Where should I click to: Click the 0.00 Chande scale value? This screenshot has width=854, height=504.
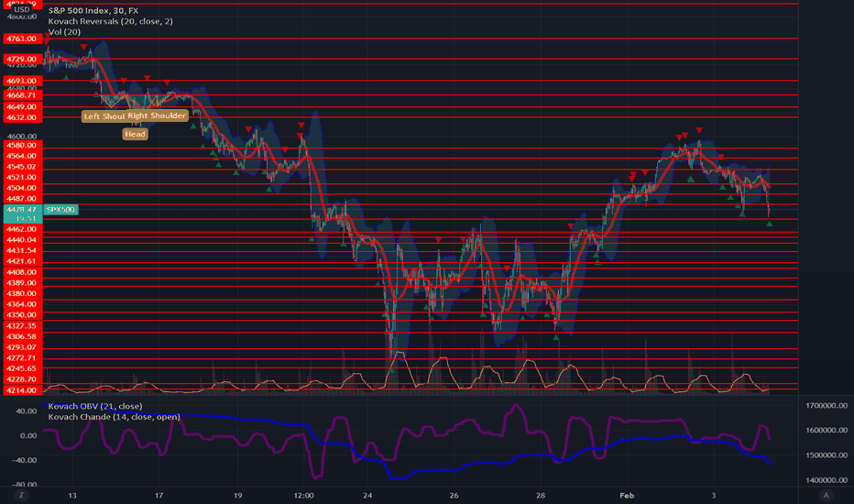[28, 435]
